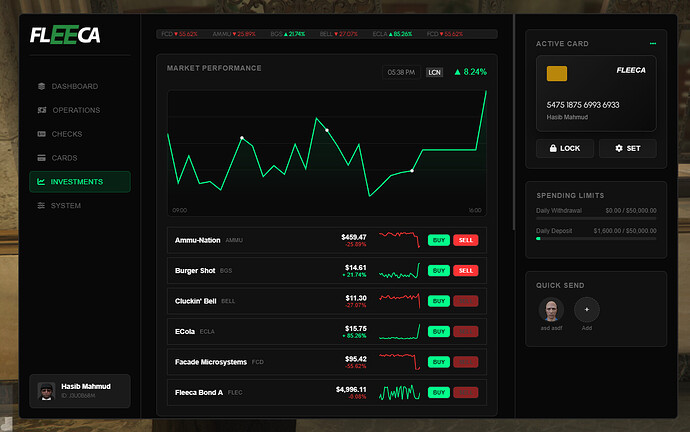The width and height of the screenshot is (690, 432).
Task: Click the System sliders icon
Action: pyautogui.click(x=41, y=206)
